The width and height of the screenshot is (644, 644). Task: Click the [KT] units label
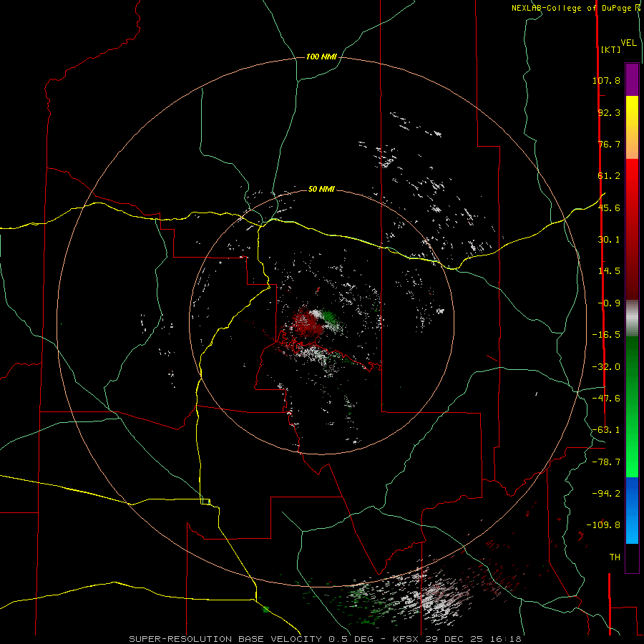pos(611,49)
